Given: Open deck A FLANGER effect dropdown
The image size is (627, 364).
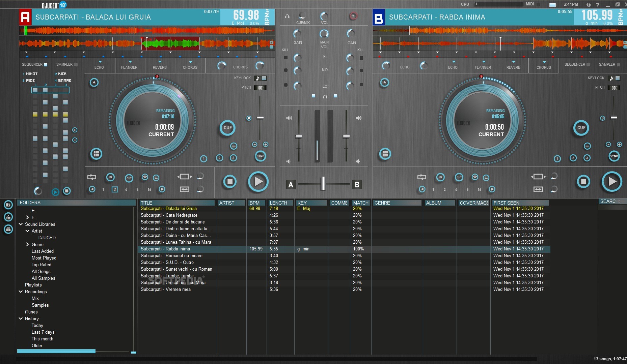Looking at the screenshot, I should tap(130, 62).
